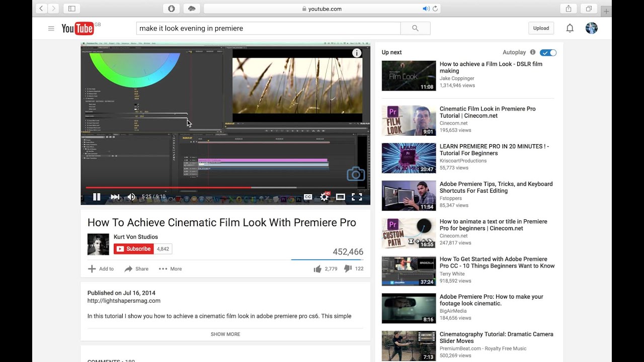The image size is (644, 362).
Task: Open the More actions menu
Action: tap(170, 269)
